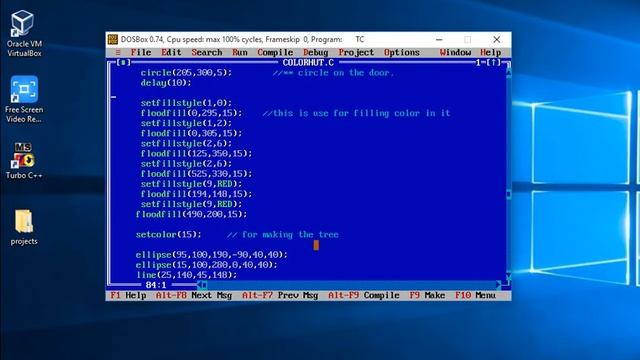Click the floodfill(125,350,15); line
This screenshot has height=360, width=640.
point(196,153)
